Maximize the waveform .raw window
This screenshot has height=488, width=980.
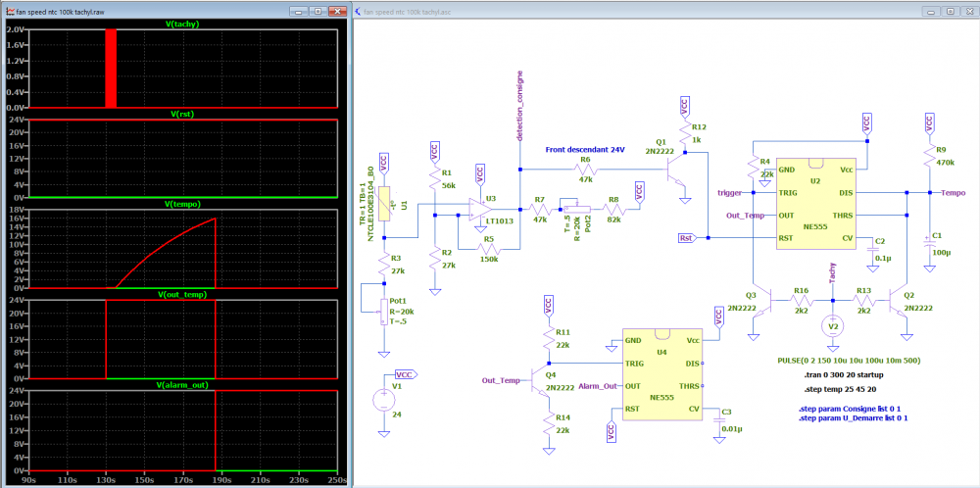point(318,11)
